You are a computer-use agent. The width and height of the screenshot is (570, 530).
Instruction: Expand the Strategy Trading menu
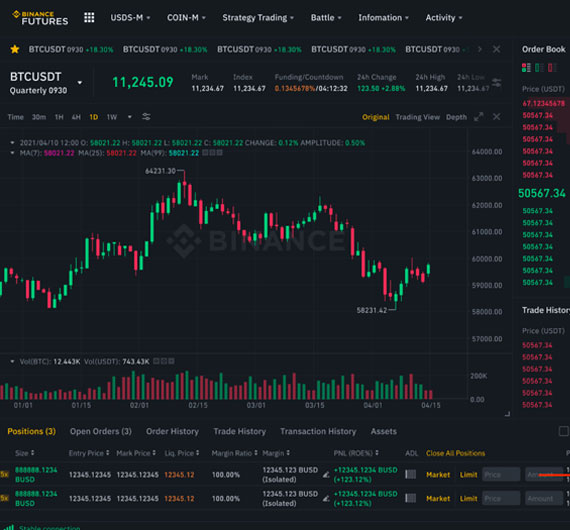(x=258, y=17)
